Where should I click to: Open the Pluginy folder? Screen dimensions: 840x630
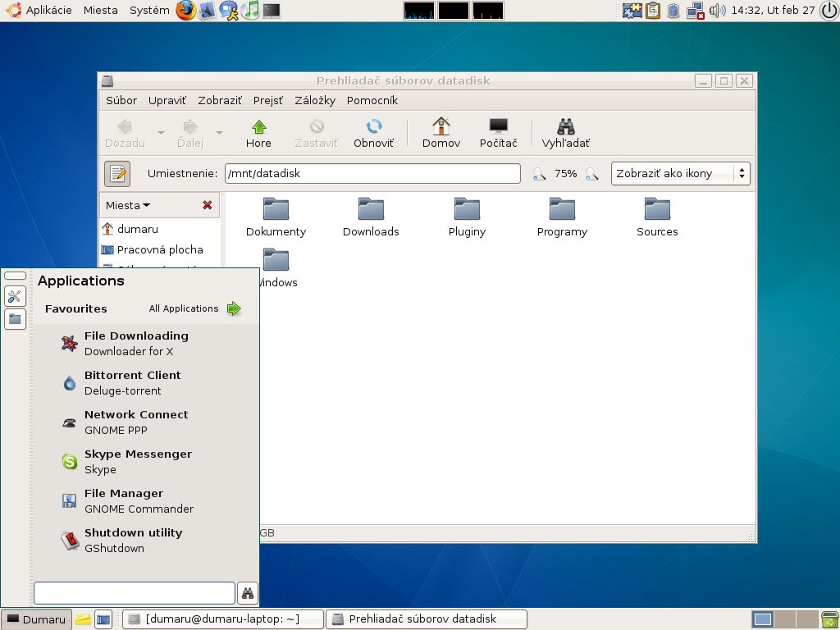467,217
